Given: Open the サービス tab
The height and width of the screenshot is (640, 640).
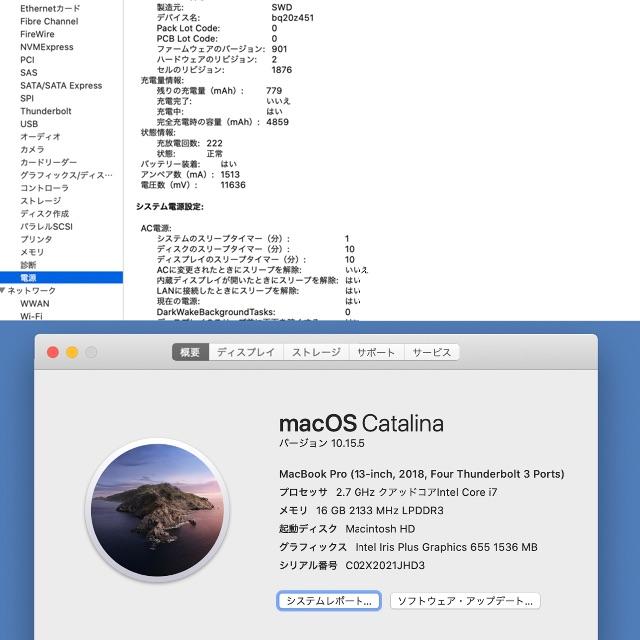Looking at the screenshot, I should coord(431,352).
